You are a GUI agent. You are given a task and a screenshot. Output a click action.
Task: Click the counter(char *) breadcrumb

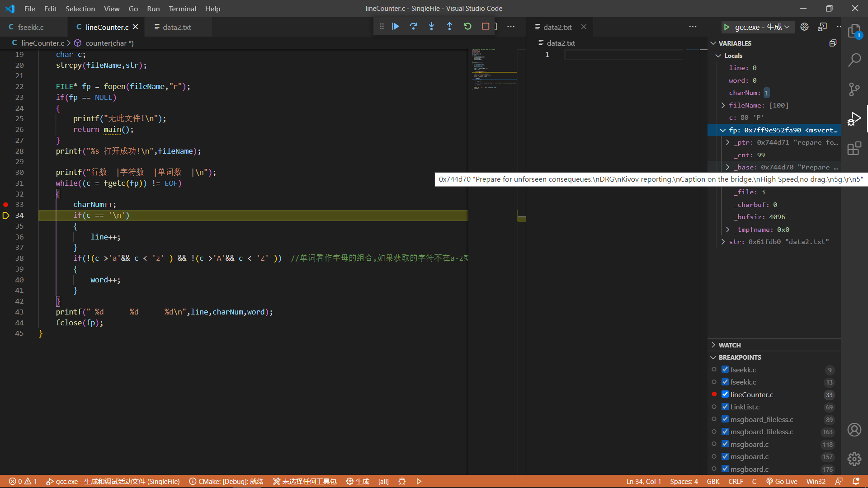pos(104,43)
